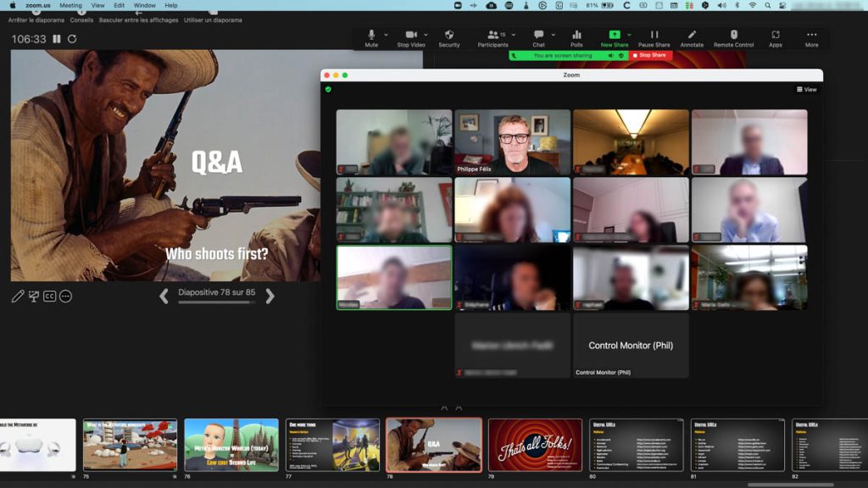Screen dimensions: 868x488
Task: Expand the Mute audio options arrow
Action: coord(386,35)
